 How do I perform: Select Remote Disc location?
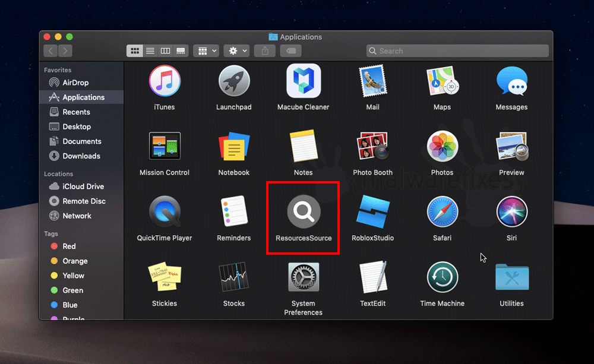[x=81, y=201]
